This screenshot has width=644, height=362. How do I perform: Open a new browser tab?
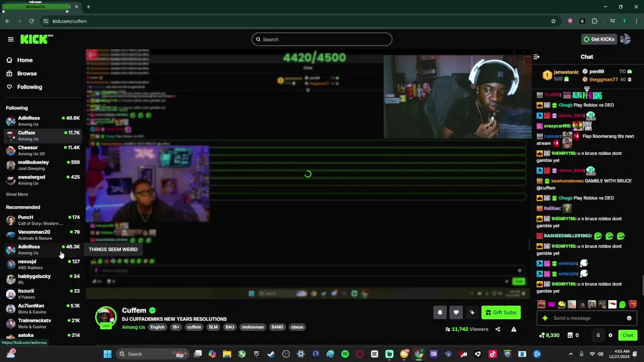(x=89, y=7)
